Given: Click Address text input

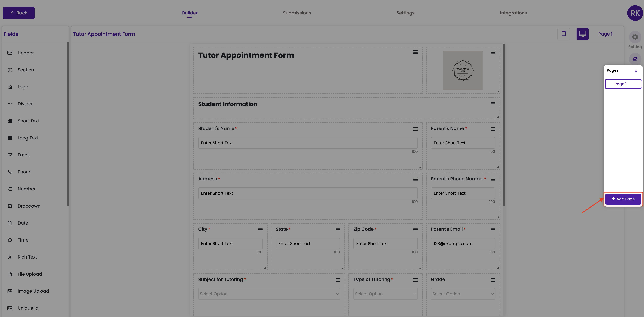Looking at the screenshot, I should click(308, 193).
